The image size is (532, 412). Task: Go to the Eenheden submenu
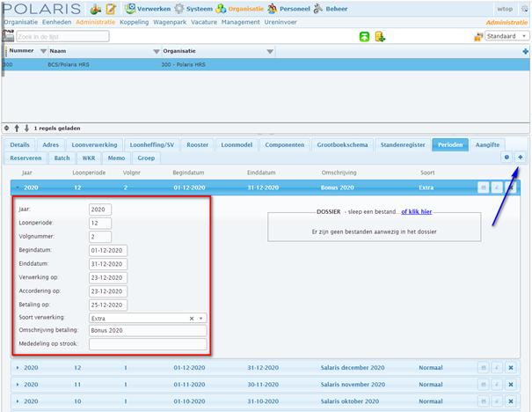click(56, 22)
